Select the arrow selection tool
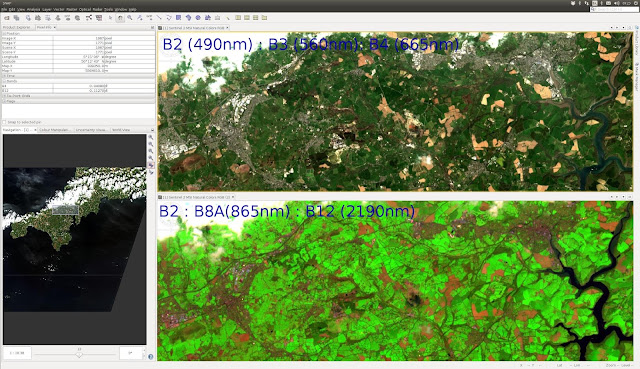Viewport: 640px width, 369px height. [110, 18]
